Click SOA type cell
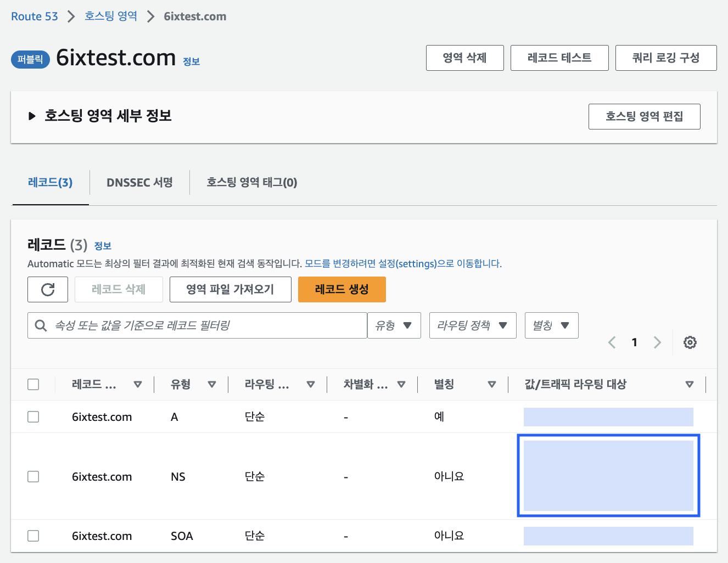728x563 pixels. 182,536
